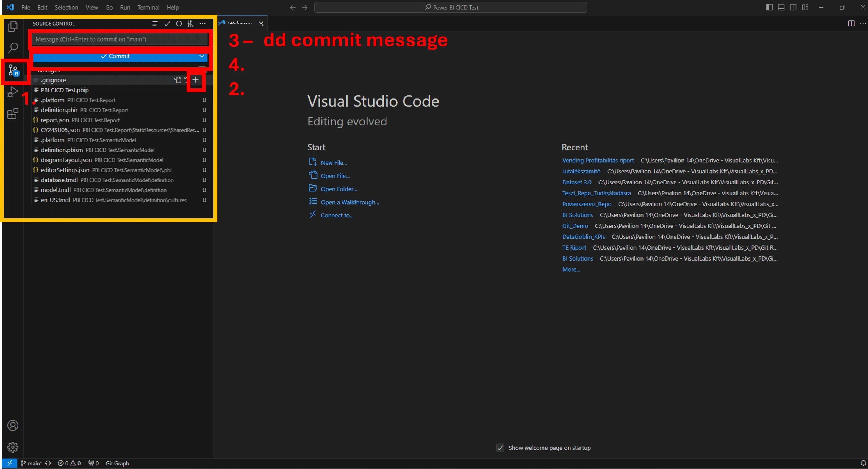
Task: Open the Manage gear icon
Action: (x=13, y=447)
